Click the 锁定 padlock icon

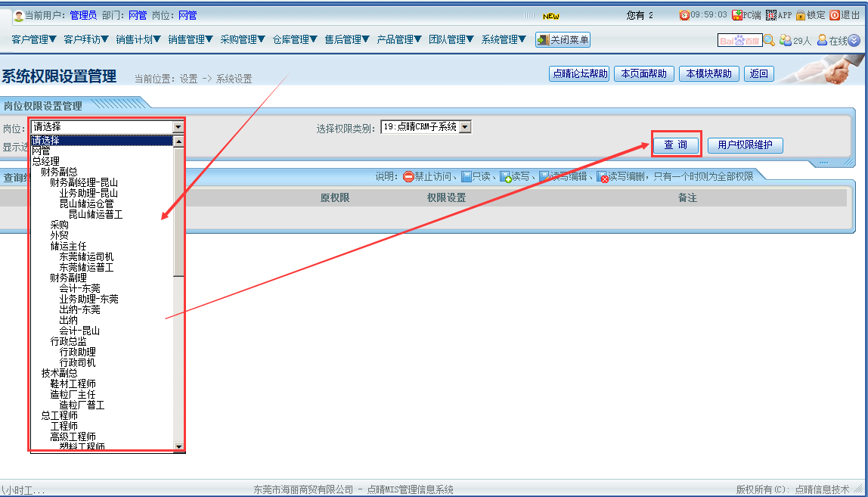[801, 15]
